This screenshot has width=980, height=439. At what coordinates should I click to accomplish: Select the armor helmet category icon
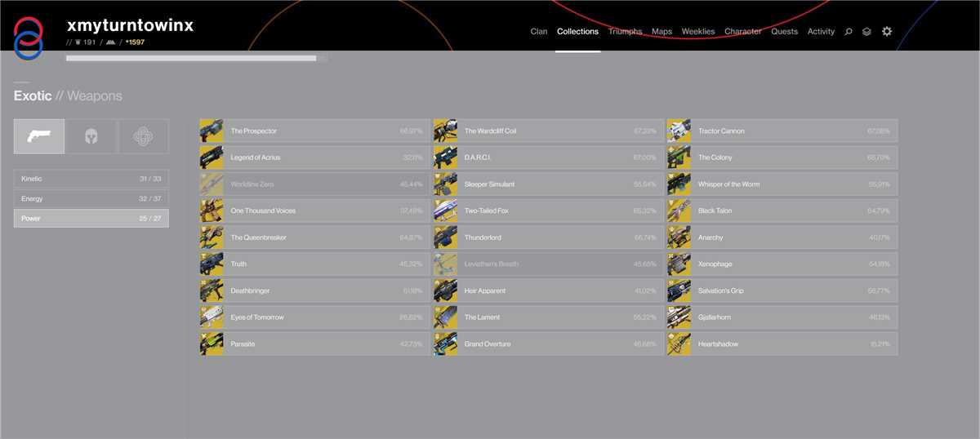[91, 136]
